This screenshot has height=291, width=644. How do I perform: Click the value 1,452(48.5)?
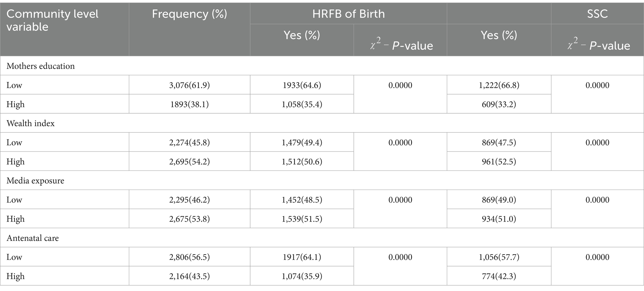pos(302,199)
